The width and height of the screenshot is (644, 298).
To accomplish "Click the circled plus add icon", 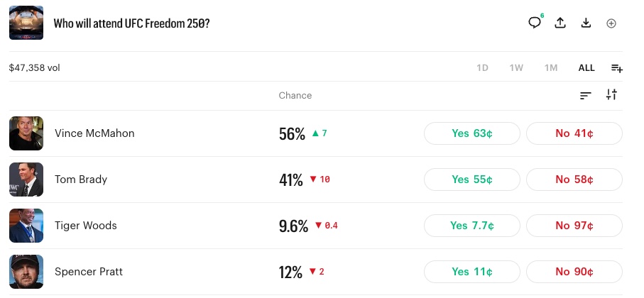I will click(611, 23).
